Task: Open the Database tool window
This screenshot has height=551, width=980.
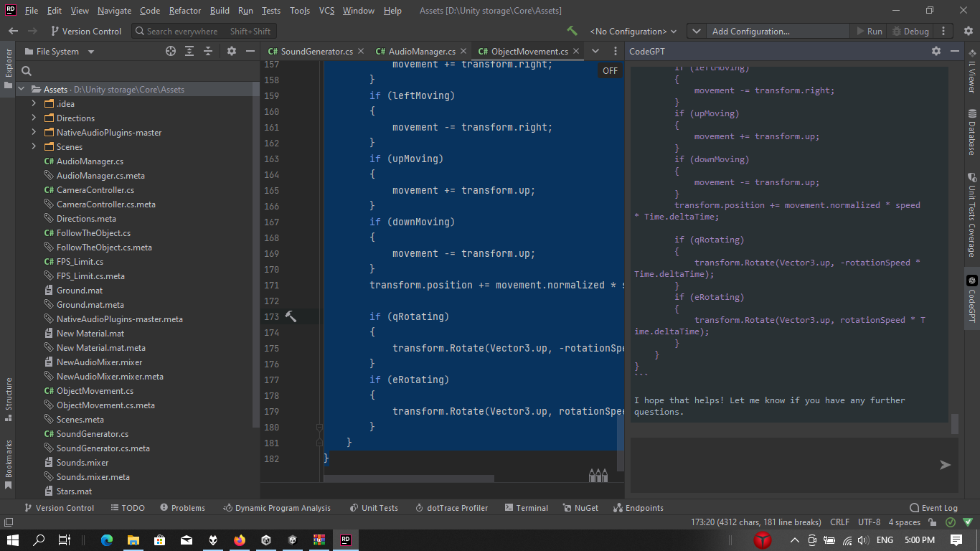Action: [972, 132]
